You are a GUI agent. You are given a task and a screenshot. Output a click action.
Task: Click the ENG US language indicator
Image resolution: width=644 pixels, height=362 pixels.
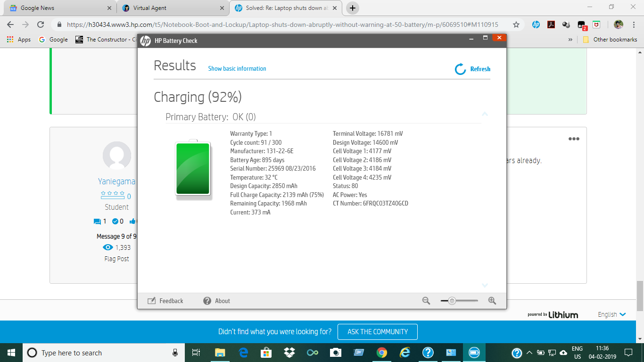coord(577,353)
